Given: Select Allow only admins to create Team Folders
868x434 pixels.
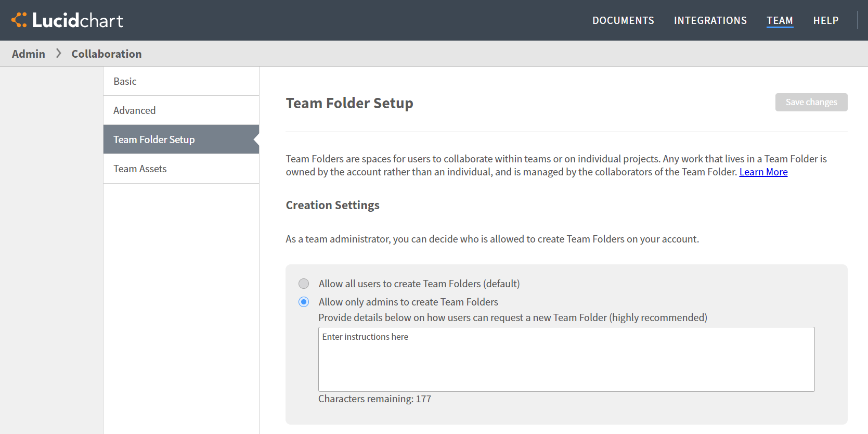Looking at the screenshot, I should (304, 302).
